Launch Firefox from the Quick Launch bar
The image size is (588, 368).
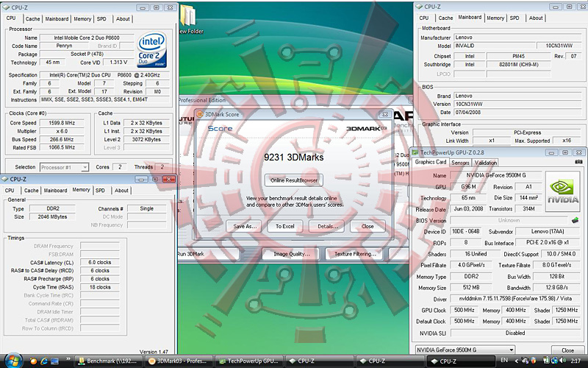(33, 361)
